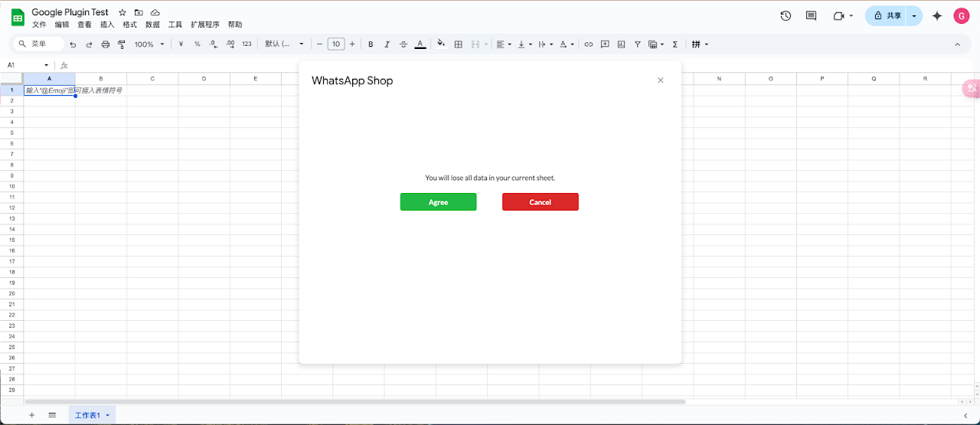Open version history clock icon
The height and width of the screenshot is (425, 980).
click(786, 15)
